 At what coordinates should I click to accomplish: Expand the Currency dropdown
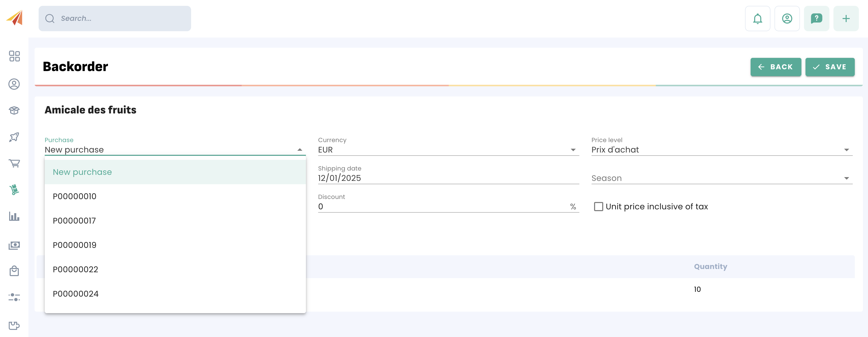[x=448, y=150]
